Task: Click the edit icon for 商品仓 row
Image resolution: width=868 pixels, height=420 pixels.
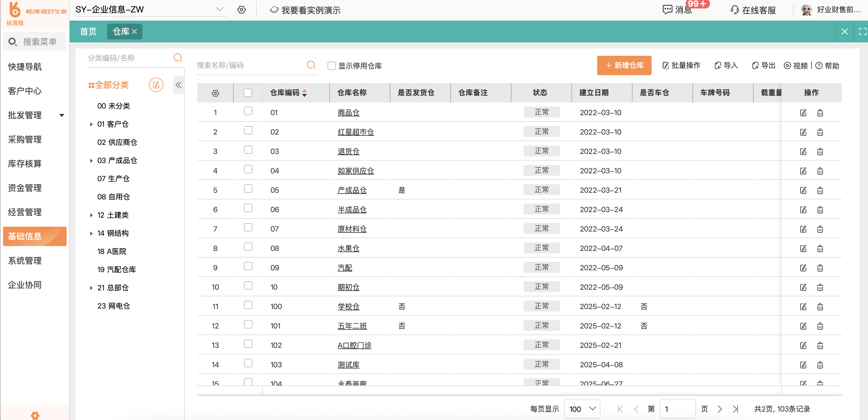Action: [803, 113]
